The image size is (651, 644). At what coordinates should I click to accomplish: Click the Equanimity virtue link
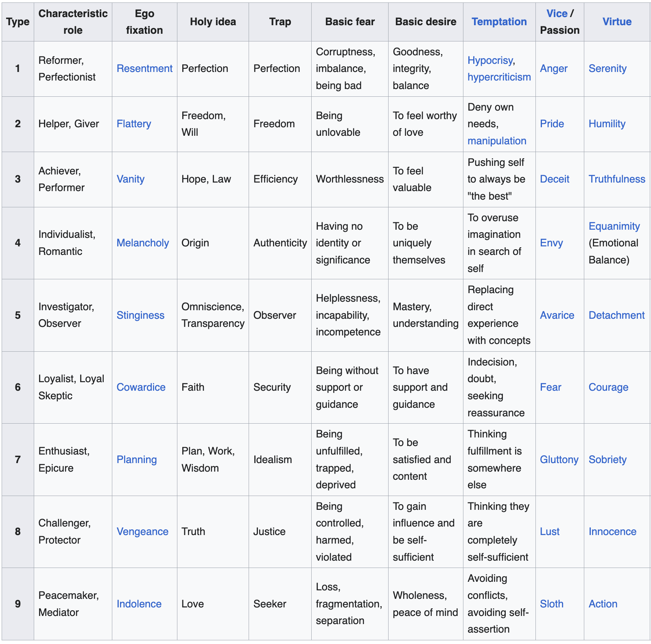(614, 226)
